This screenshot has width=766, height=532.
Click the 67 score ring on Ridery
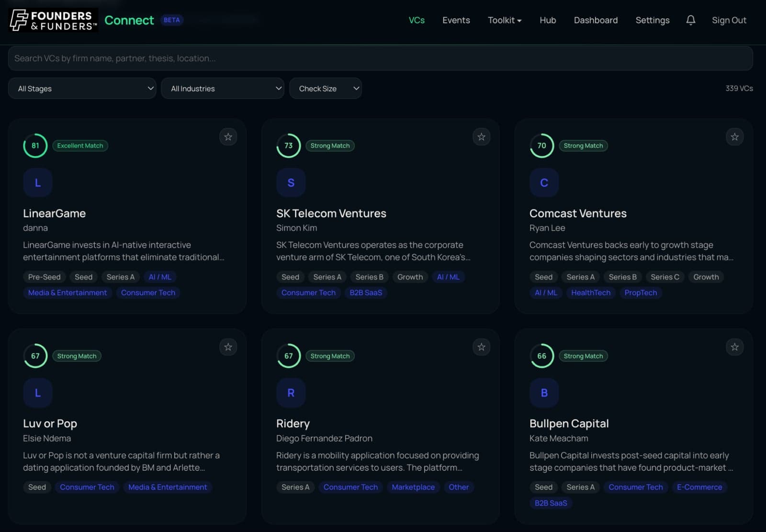pyautogui.click(x=289, y=356)
